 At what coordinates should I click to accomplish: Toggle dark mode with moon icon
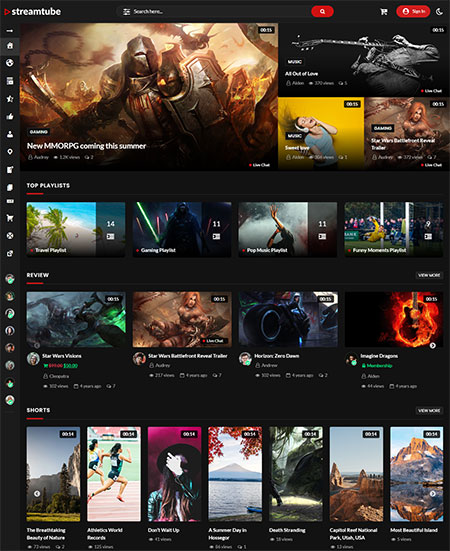tap(439, 12)
